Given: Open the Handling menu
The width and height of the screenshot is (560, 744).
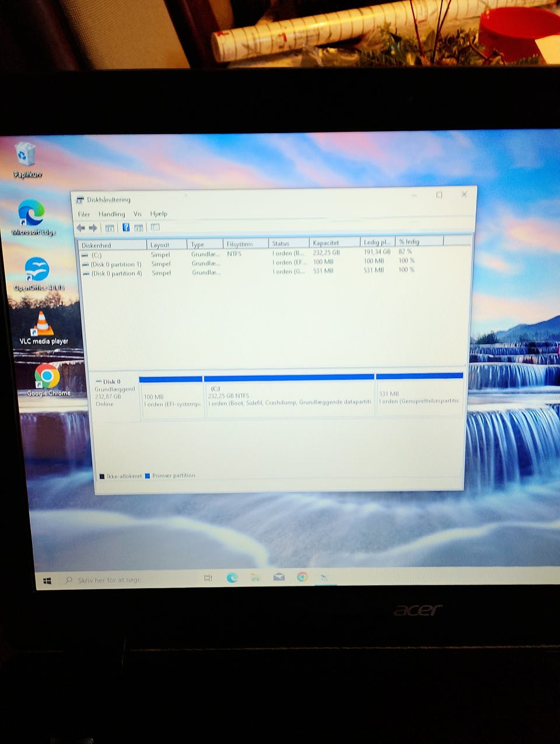Looking at the screenshot, I should tap(111, 214).
